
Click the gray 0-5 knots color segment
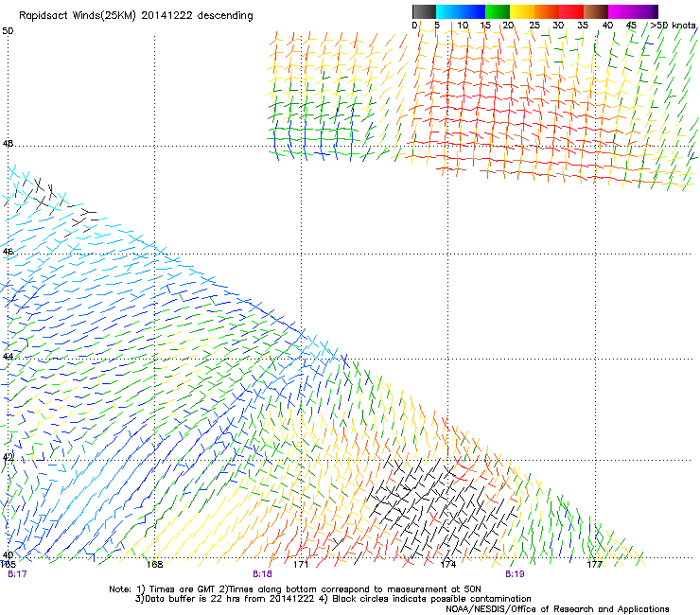(424, 11)
